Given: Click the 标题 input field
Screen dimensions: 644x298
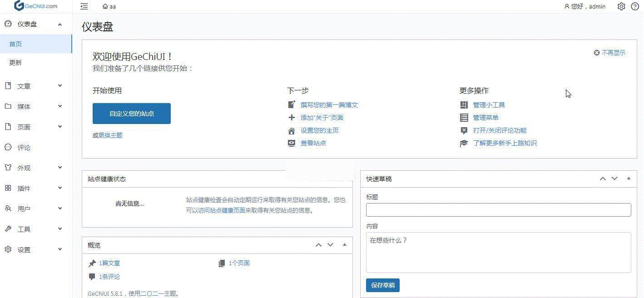Looking at the screenshot, I should coord(498,210).
